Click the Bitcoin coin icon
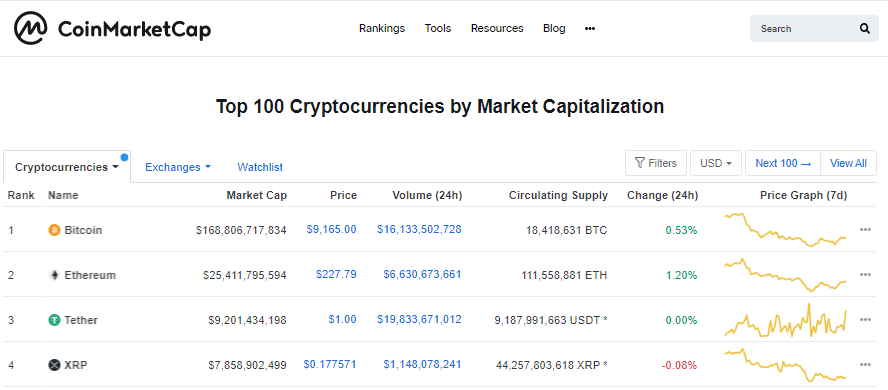The image size is (888, 390). [x=54, y=230]
